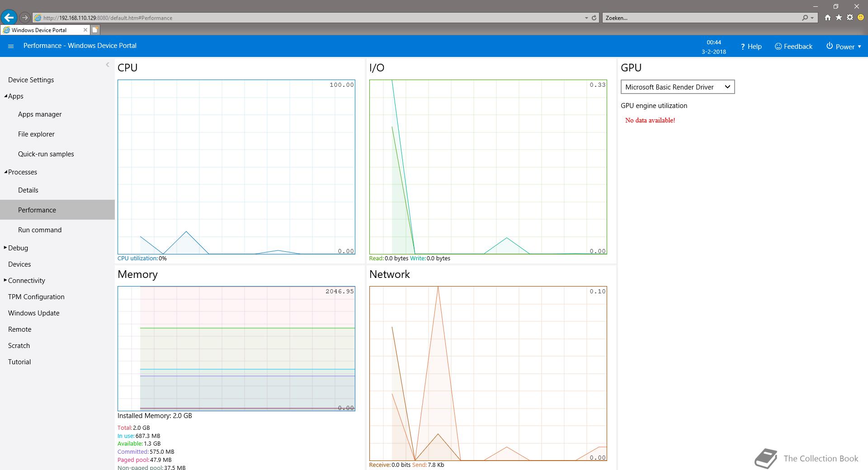Open Apps manager

(40, 114)
